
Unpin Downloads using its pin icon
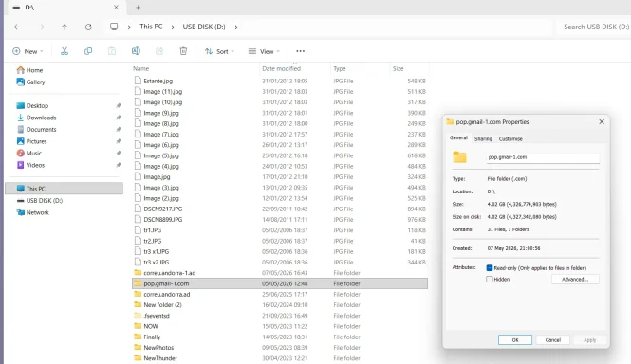point(119,118)
